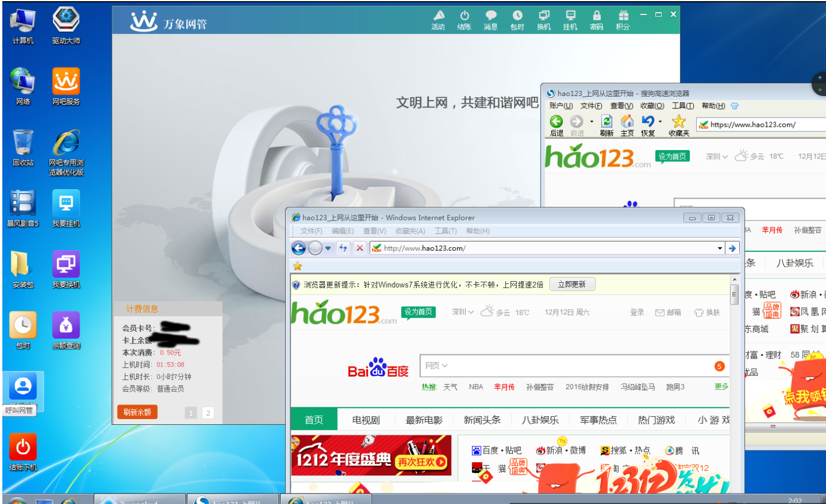Viewport: 826px width, 504px height.
Task: Click the 刷新余额 button
Action: point(137,412)
